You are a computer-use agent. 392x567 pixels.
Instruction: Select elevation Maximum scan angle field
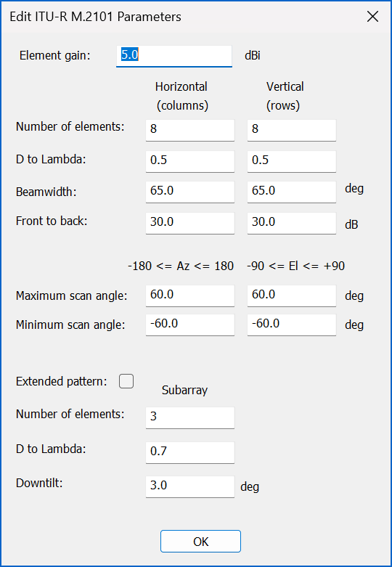(x=292, y=295)
